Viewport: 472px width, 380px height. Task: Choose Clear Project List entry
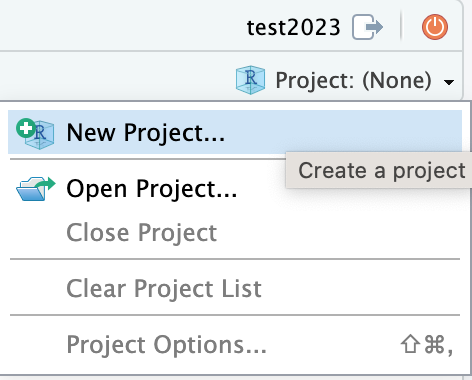235,288
